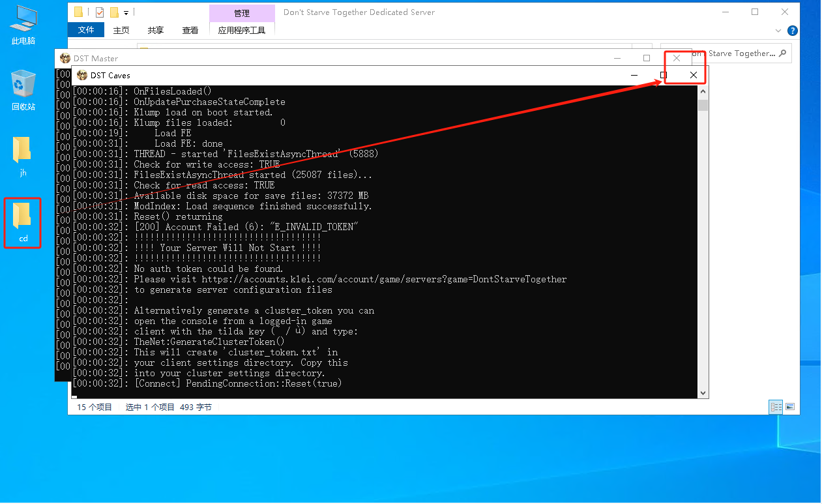Image resolution: width=822 pixels, height=504 pixels.
Task: Click the DST Caves title bar text
Action: 110,75
